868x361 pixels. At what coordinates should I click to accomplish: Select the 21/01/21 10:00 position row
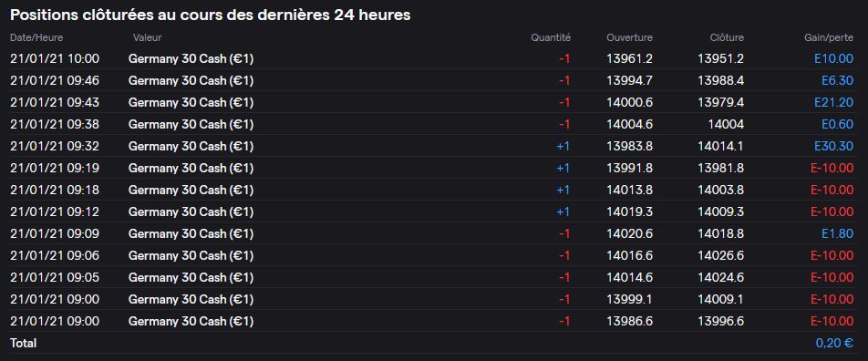pyautogui.click(x=432, y=58)
